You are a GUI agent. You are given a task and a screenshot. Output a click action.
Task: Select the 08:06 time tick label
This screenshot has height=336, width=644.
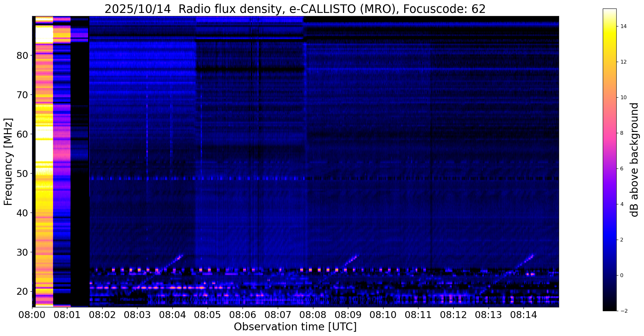[x=243, y=315]
